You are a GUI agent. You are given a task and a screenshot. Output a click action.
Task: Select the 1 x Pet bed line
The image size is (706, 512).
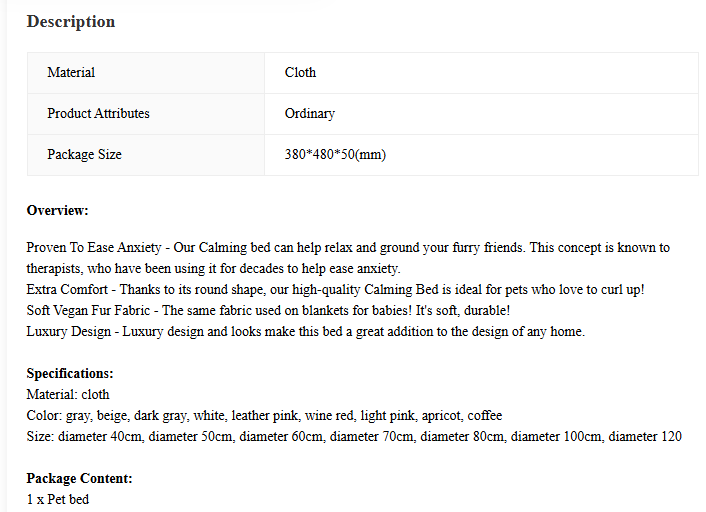58,500
